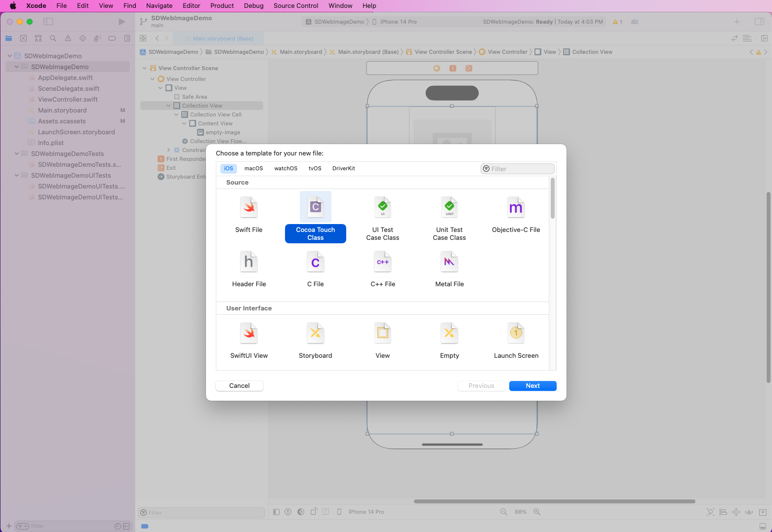
Task: Select the C++ File template
Action: pos(383,269)
